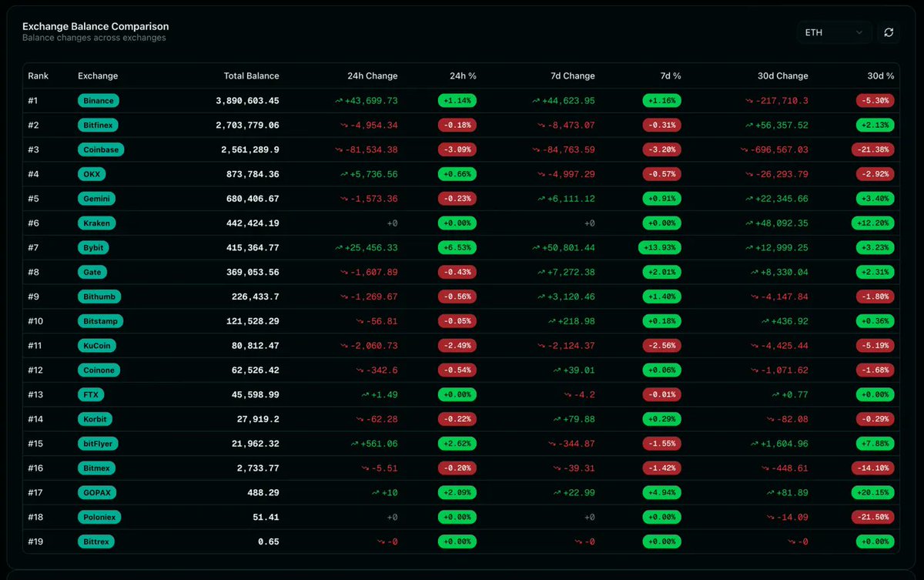Open the ETH asset dropdown
Viewport: 924px width, 580px height.
click(834, 32)
